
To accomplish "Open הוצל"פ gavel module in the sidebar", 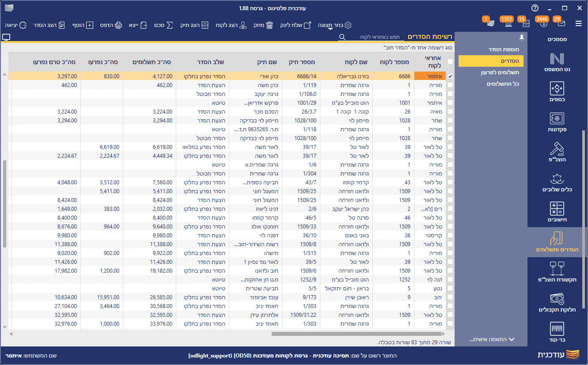I will (557, 152).
